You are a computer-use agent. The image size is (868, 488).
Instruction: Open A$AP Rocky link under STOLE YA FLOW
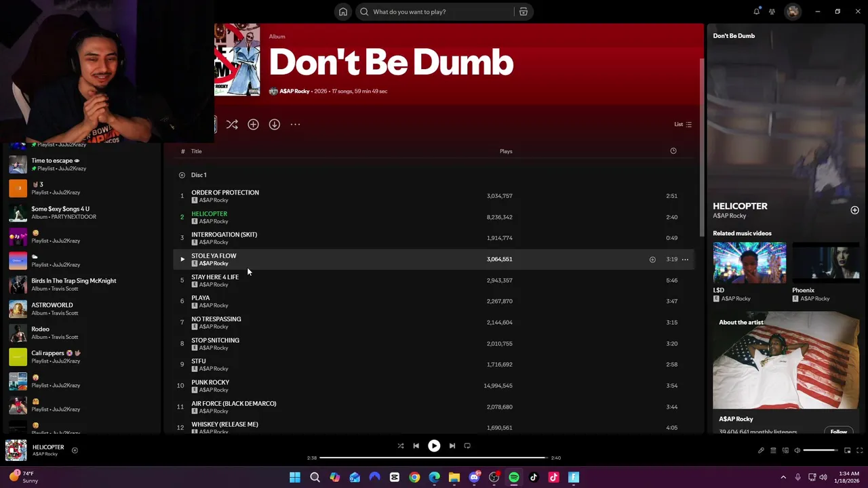point(214,264)
